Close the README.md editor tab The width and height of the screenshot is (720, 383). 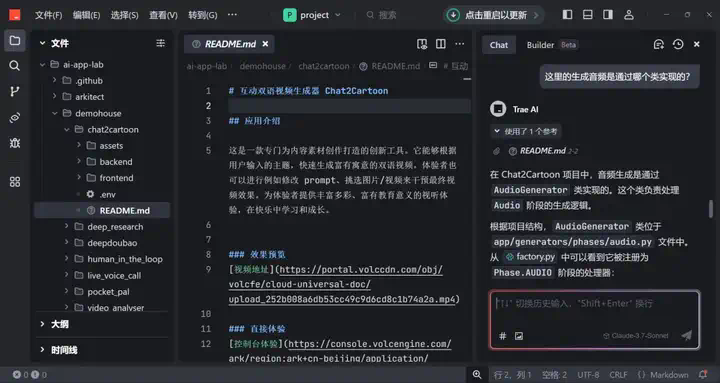(x=265, y=44)
